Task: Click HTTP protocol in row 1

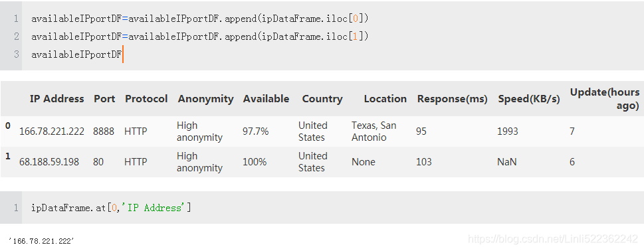Action: [136, 162]
